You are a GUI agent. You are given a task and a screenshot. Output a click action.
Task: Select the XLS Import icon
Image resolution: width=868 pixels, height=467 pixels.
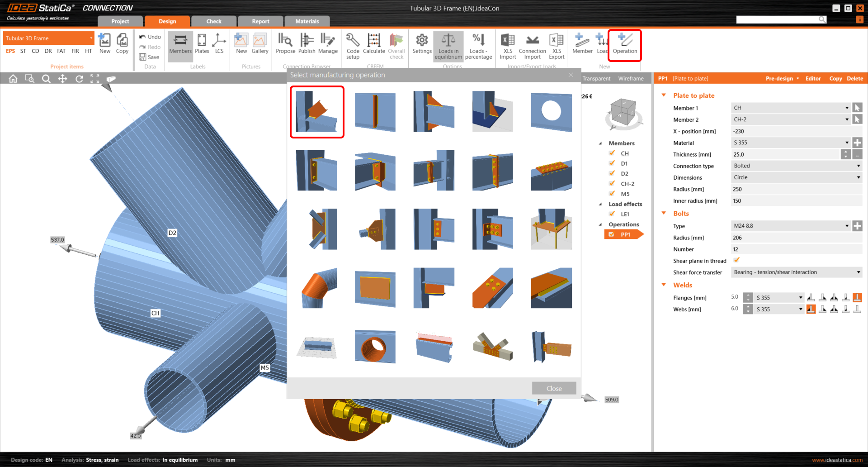tap(508, 44)
